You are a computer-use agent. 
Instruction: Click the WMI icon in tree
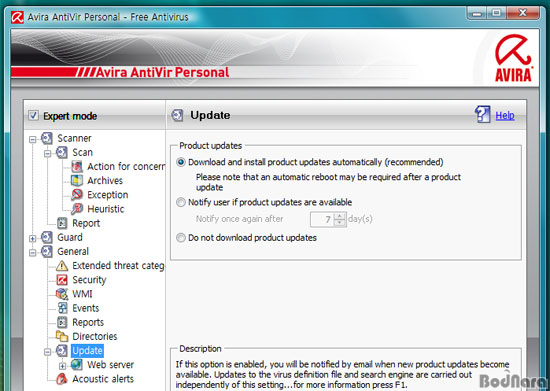point(62,294)
